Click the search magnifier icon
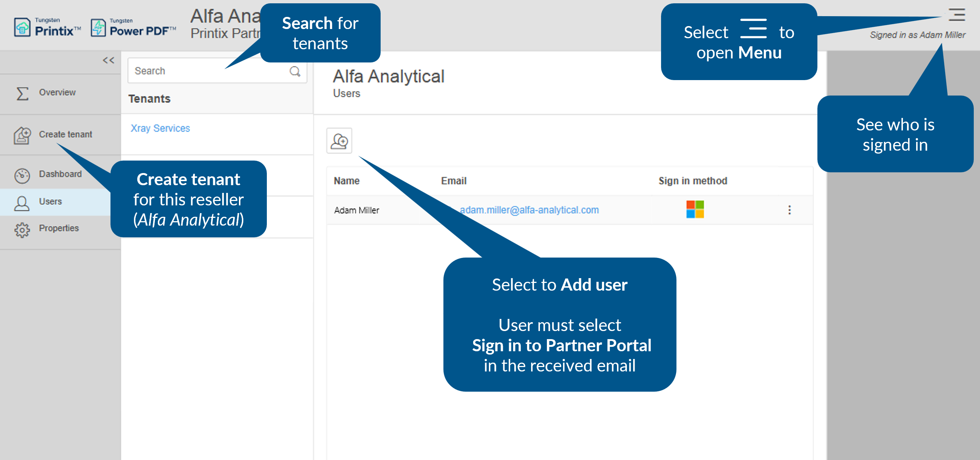Viewport: 980px width, 460px height. 295,71
